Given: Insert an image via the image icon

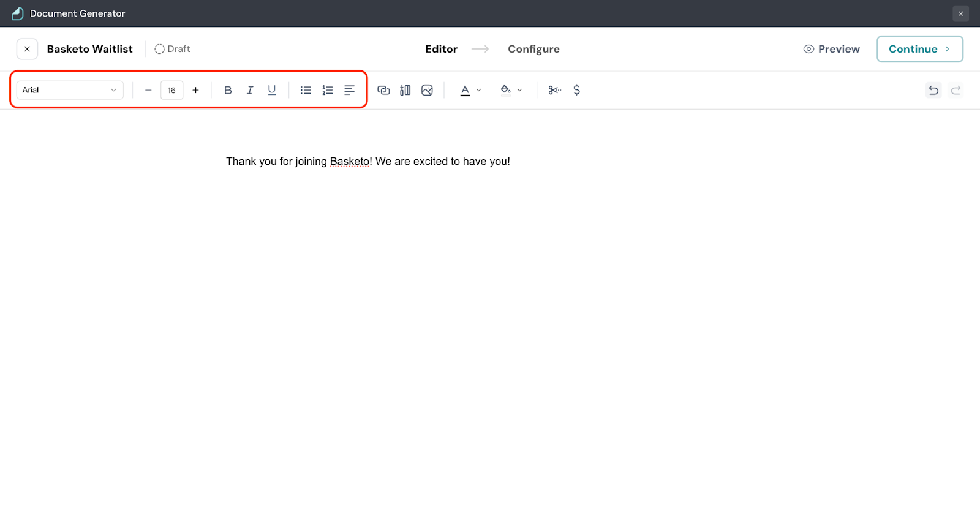Looking at the screenshot, I should point(427,90).
